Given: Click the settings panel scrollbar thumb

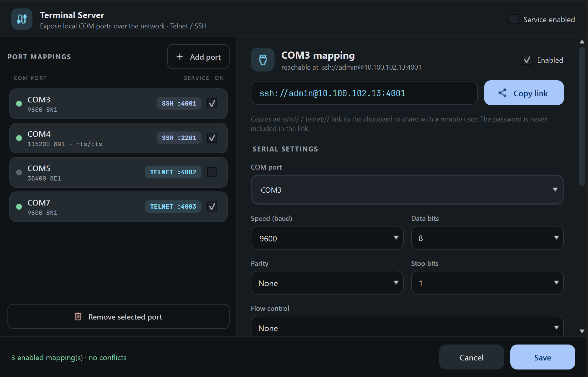Looking at the screenshot, I should (582, 117).
